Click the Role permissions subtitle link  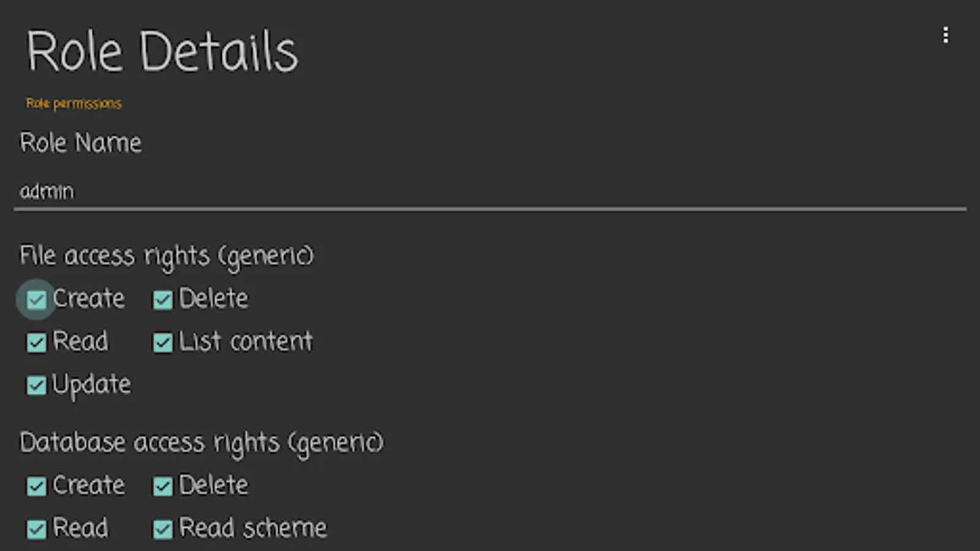(73, 103)
